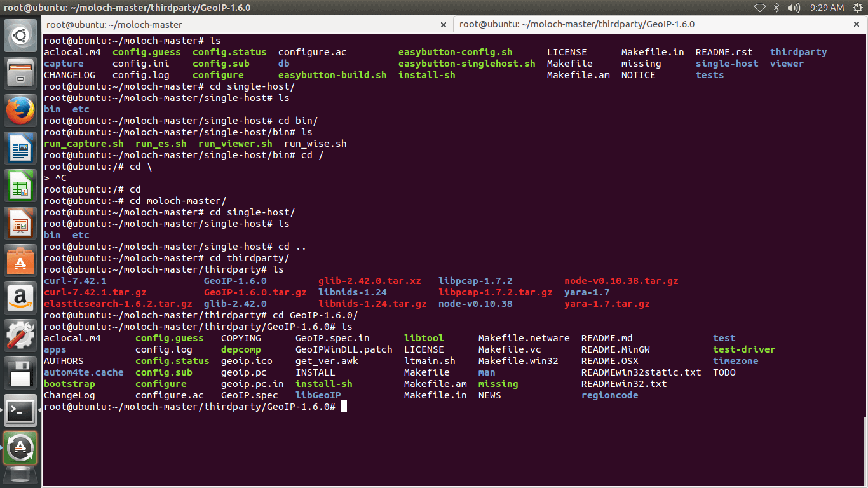The width and height of the screenshot is (868, 488).
Task: Open System Settings from the dock
Action: click(21, 335)
